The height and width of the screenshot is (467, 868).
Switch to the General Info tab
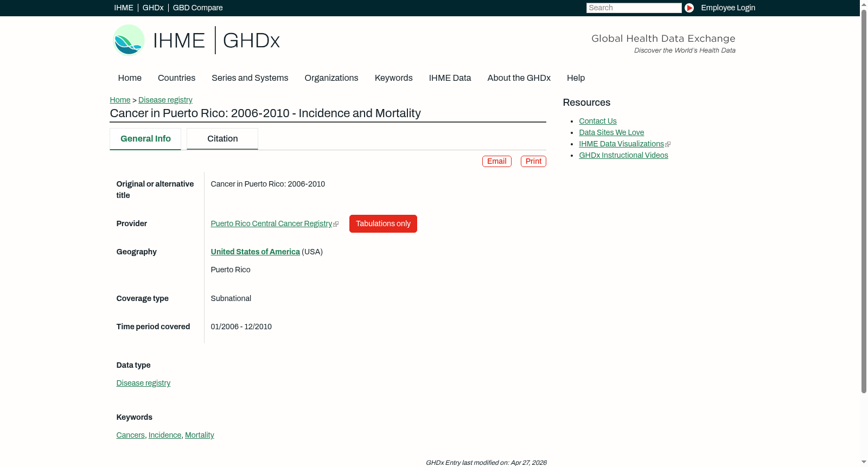click(x=145, y=139)
